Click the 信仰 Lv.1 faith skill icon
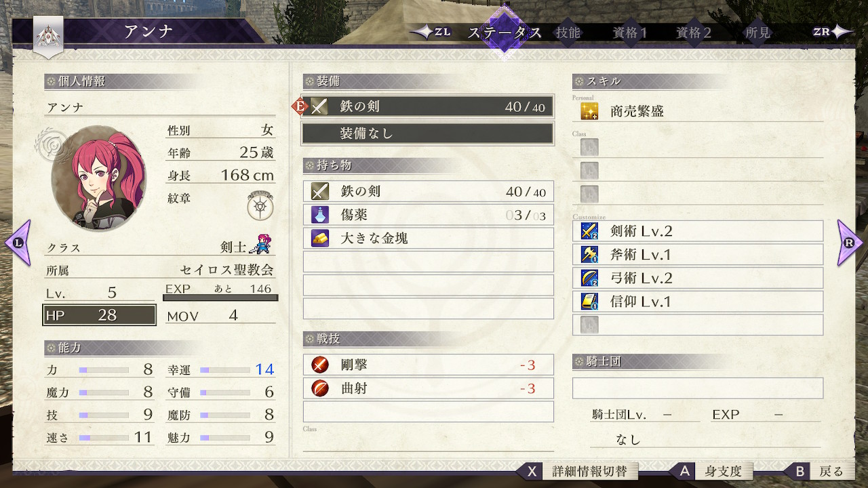 point(589,302)
